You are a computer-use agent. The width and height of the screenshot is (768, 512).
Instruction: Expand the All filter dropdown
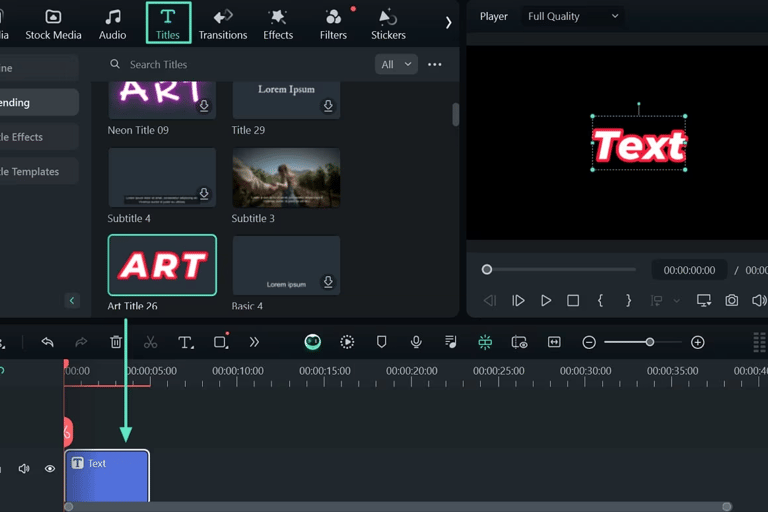point(396,64)
